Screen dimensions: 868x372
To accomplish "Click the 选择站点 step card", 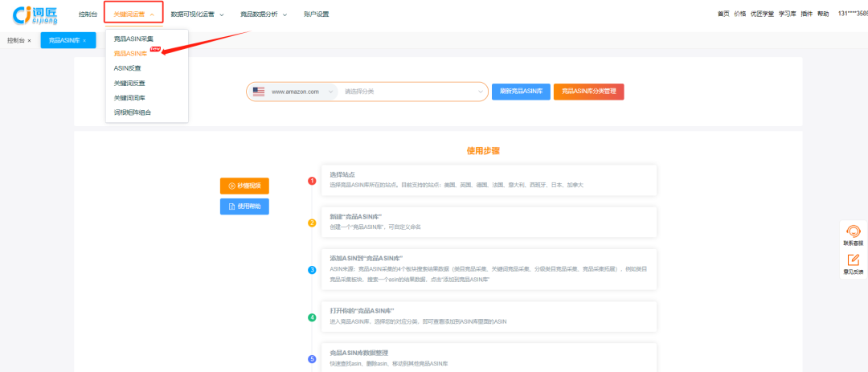I will pos(489,180).
